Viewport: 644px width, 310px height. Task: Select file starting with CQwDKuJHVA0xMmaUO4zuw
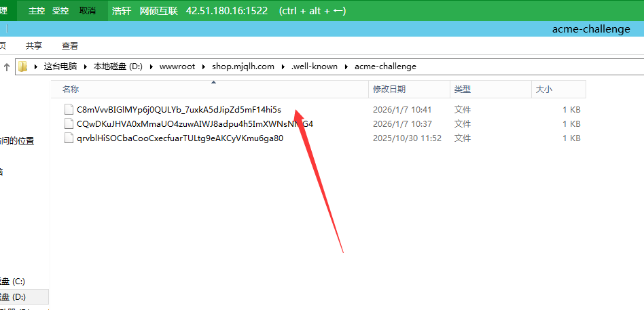[195, 124]
